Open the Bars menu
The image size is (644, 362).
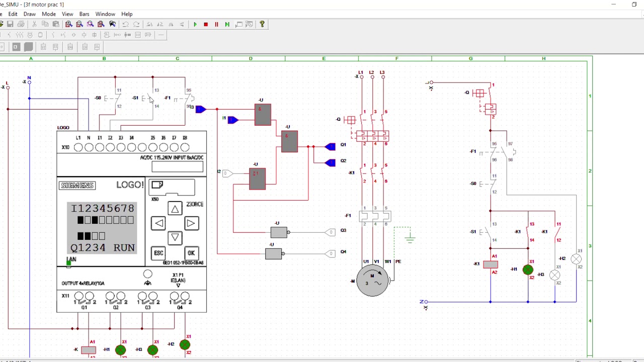click(x=84, y=14)
